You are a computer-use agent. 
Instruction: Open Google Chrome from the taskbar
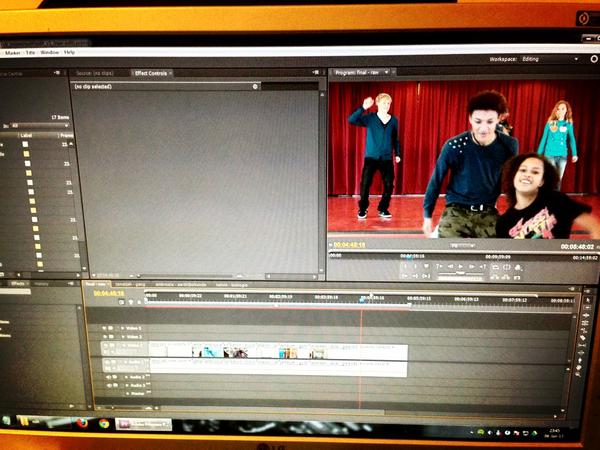pyautogui.click(x=104, y=424)
